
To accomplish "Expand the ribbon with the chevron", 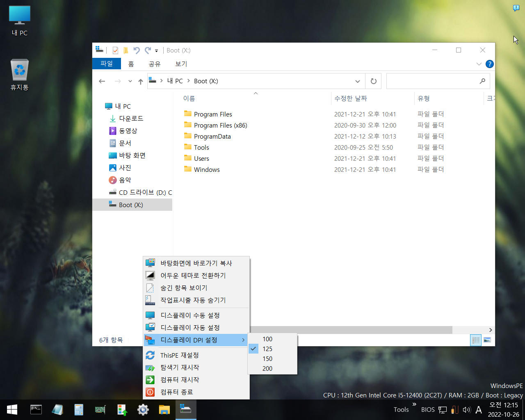I will tap(479, 64).
